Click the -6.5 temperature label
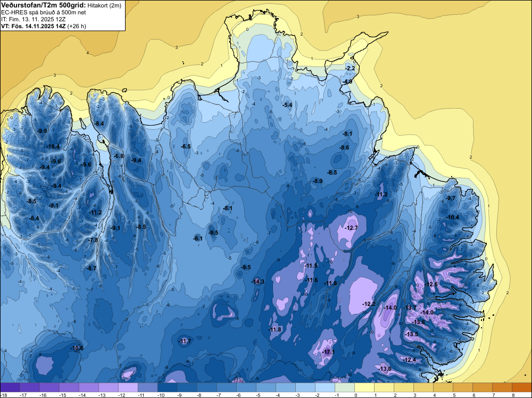 click(186, 146)
